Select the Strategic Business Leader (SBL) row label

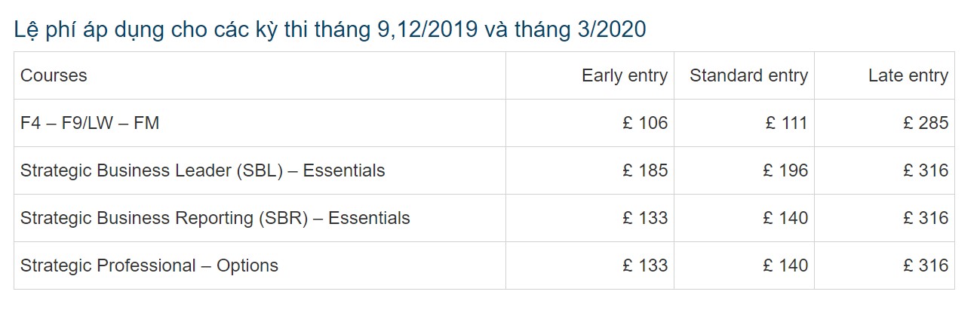click(202, 170)
